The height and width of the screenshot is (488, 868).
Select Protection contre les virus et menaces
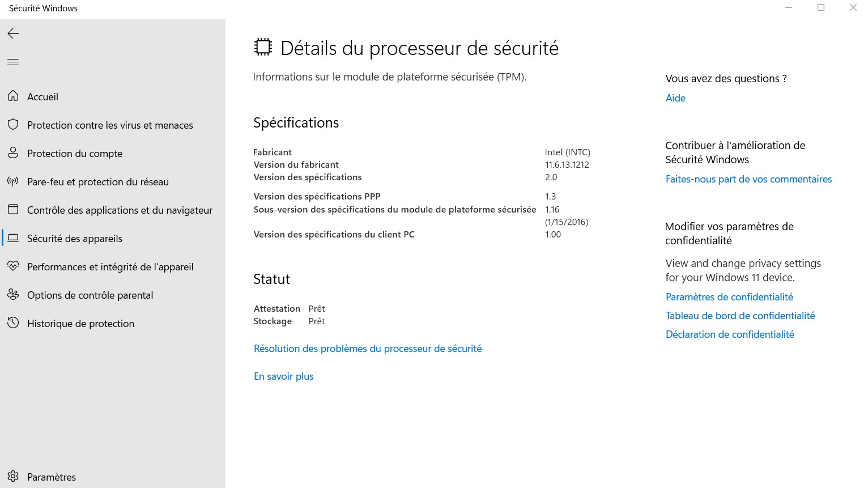tap(110, 125)
